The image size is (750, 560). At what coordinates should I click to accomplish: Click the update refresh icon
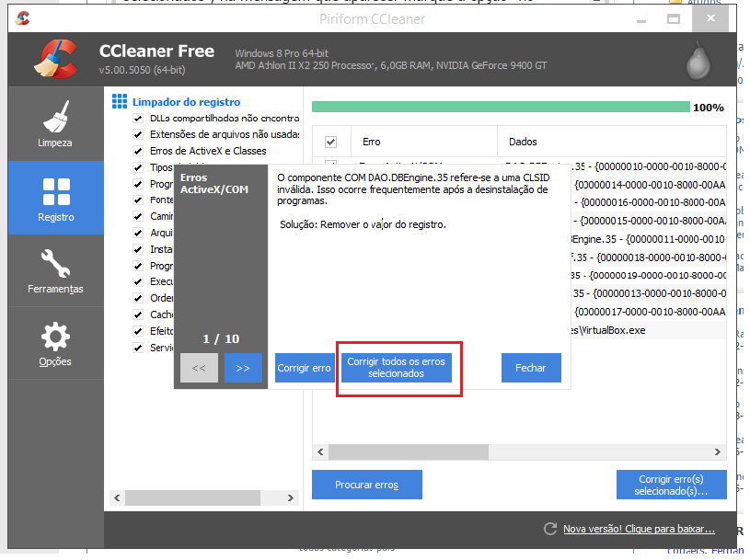[550, 529]
